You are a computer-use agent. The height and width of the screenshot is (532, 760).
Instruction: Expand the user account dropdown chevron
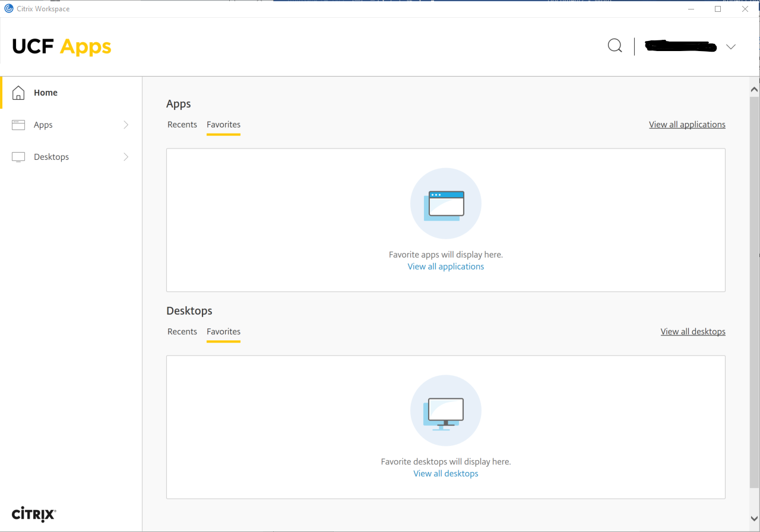[731, 47]
